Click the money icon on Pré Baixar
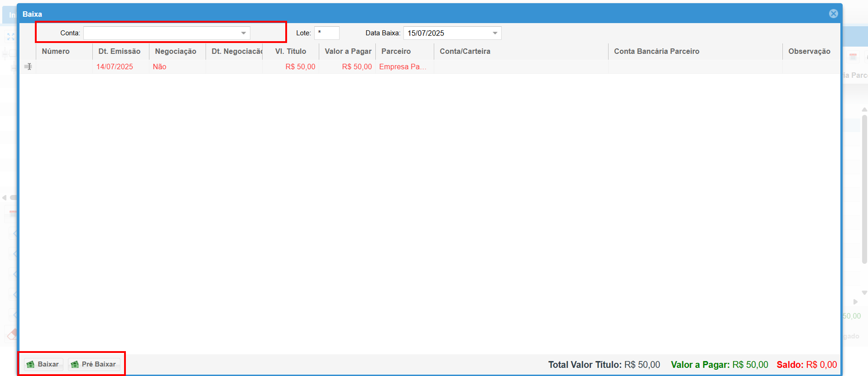The image size is (868, 376). (75, 364)
